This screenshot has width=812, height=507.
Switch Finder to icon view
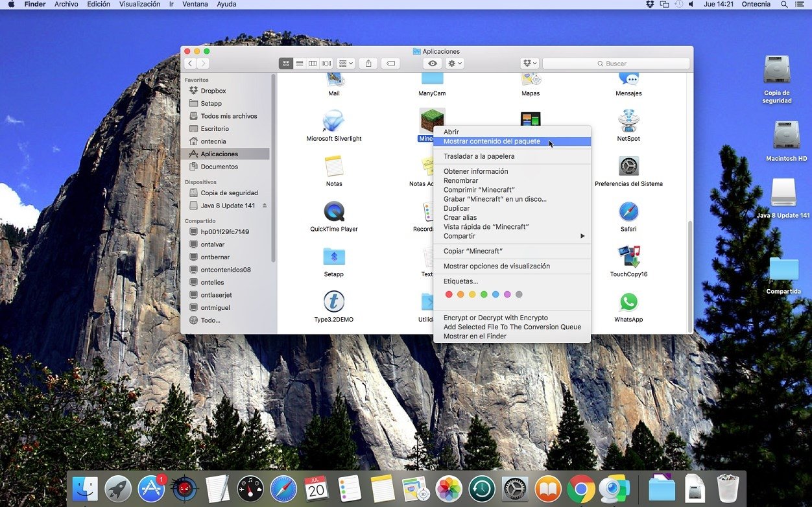(286, 64)
